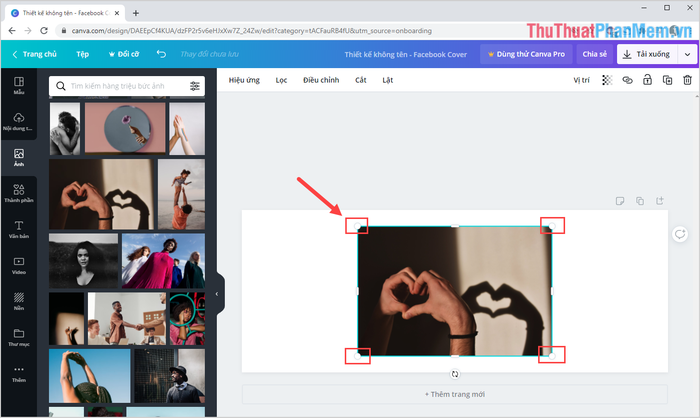Open the Văn bản text tab
Viewport: 700px width, 418px height.
(x=19, y=230)
